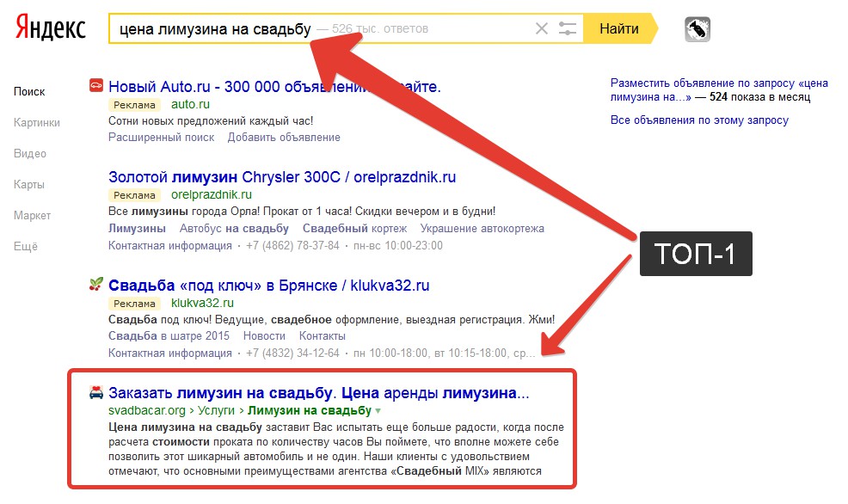This screenshot has width=848, height=504.
Task: Open the Услуги breadcrumb link
Action: (x=217, y=410)
